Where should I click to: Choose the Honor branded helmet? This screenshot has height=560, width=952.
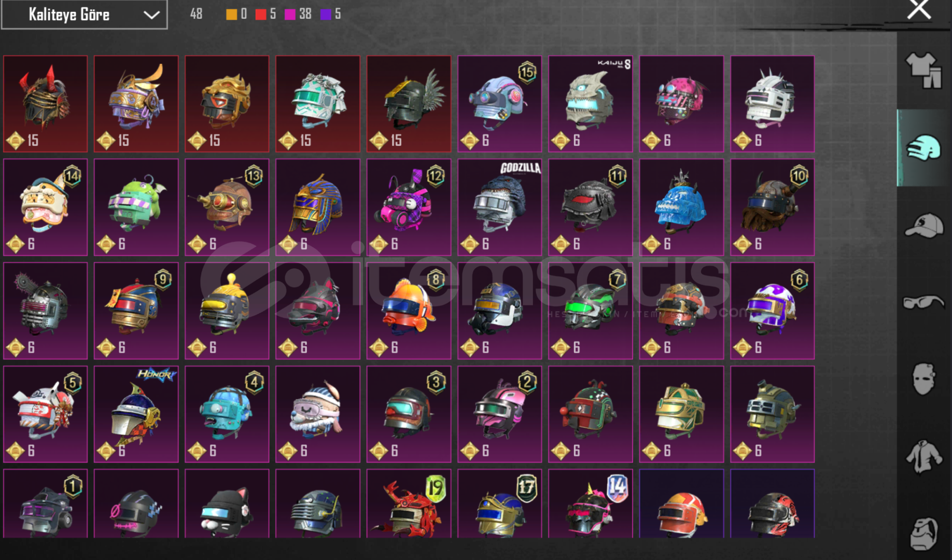click(136, 414)
